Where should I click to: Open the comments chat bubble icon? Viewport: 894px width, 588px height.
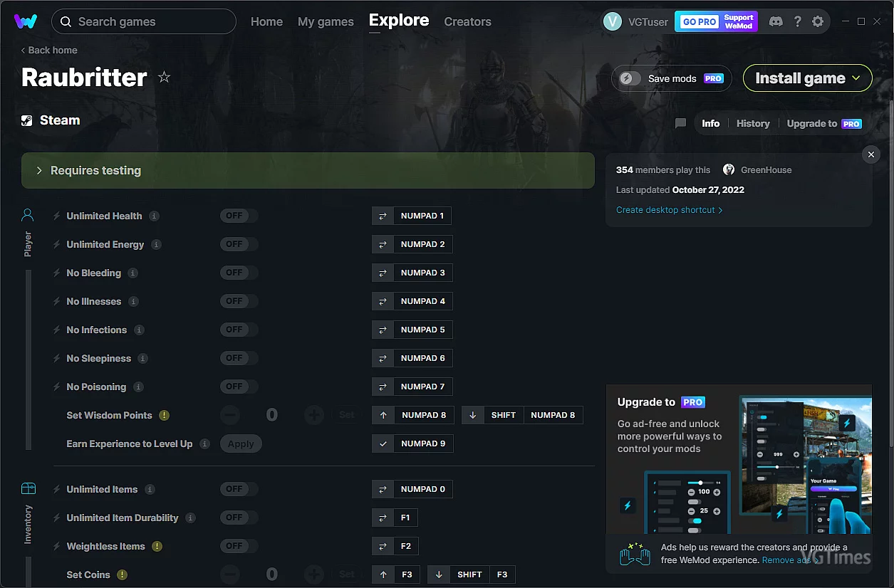click(680, 123)
